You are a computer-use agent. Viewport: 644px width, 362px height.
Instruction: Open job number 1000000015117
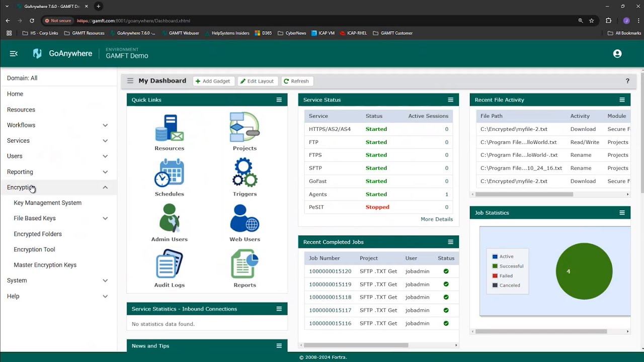click(330, 310)
